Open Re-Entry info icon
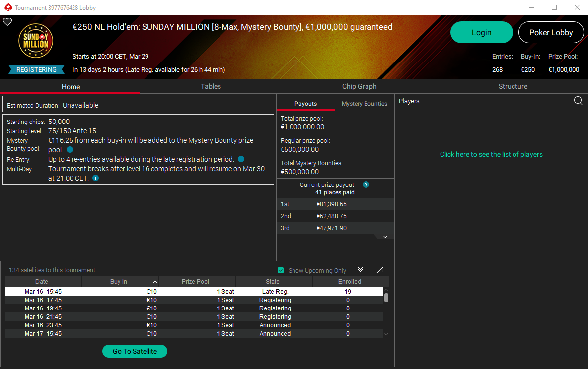The height and width of the screenshot is (369, 588). 241,159
